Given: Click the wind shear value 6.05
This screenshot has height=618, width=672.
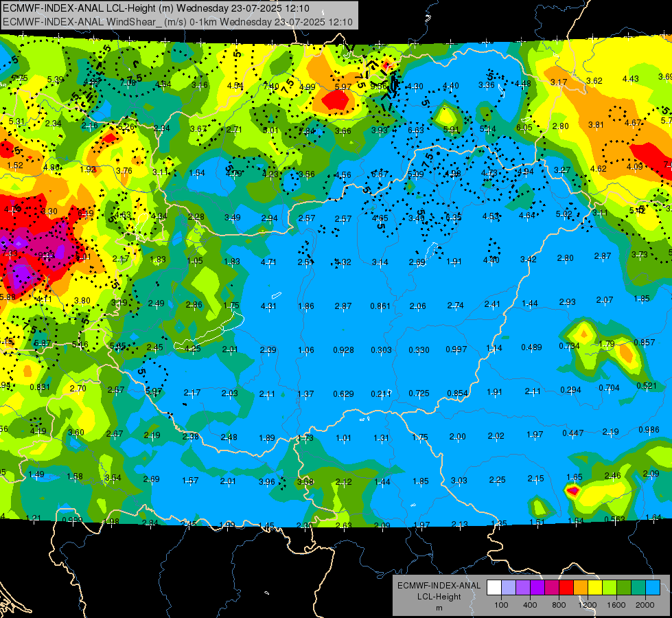Looking at the screenshot, I should (524, 127).
